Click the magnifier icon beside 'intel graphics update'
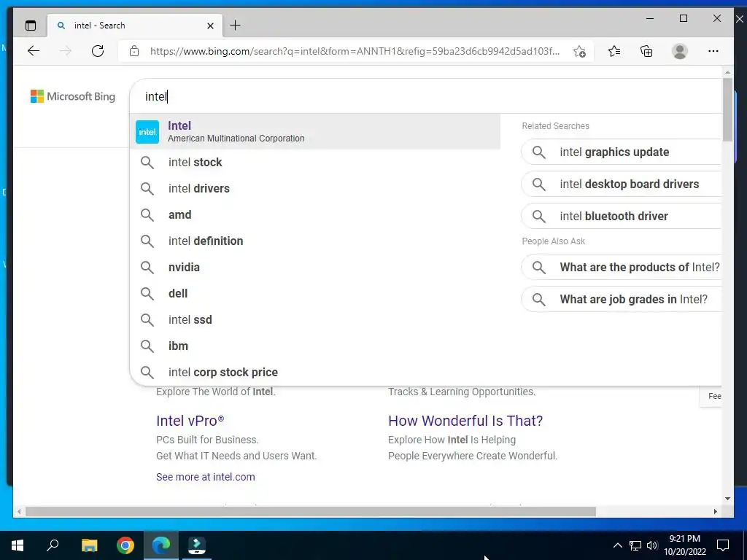747x560 pixels. click(539, 152)
